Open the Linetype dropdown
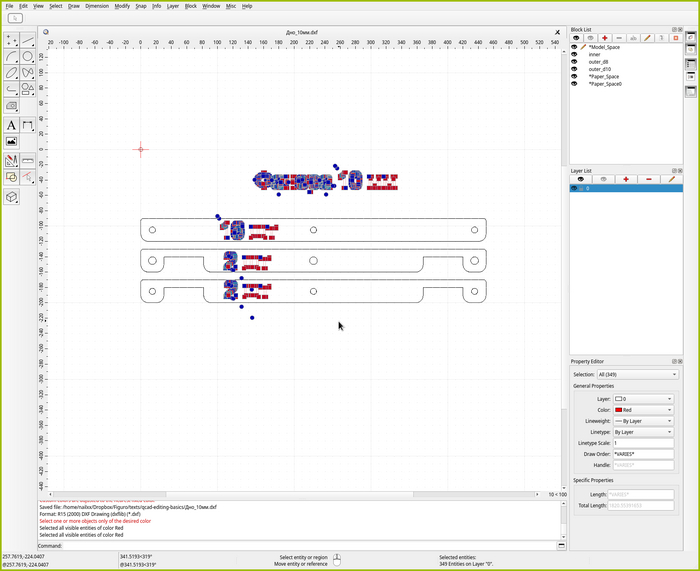 coord(643,432)
